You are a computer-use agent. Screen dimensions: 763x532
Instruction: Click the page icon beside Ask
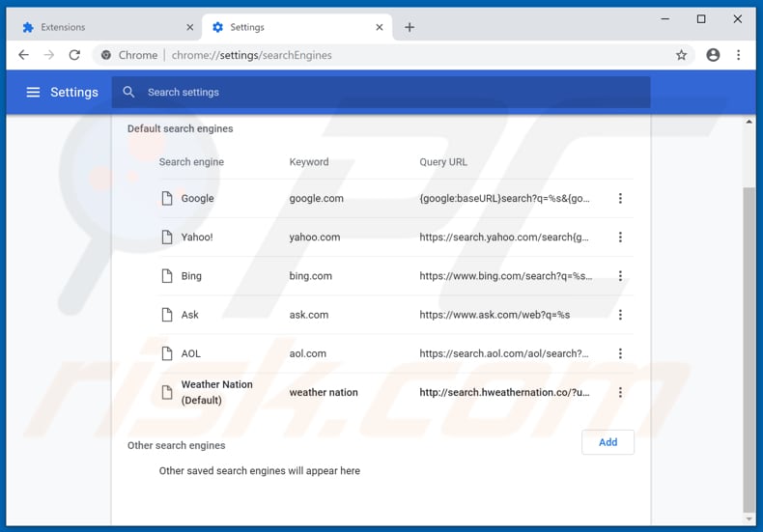(167, 315)
